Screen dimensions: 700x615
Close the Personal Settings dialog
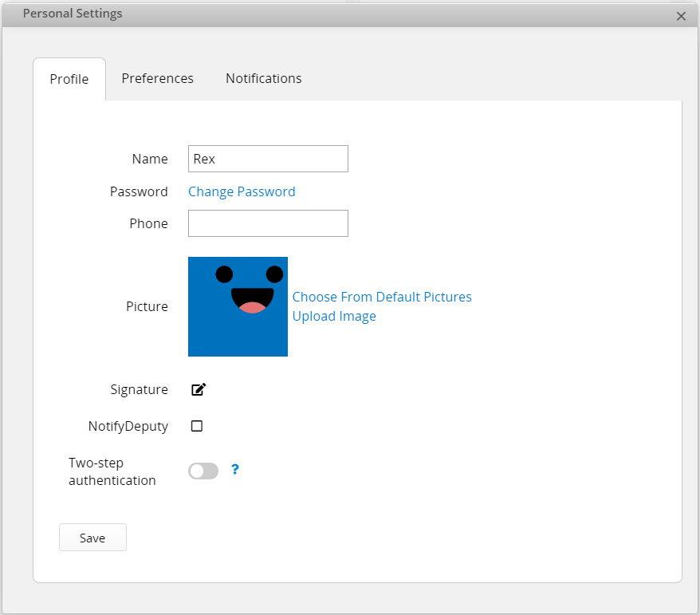click(x=681, y=16)
